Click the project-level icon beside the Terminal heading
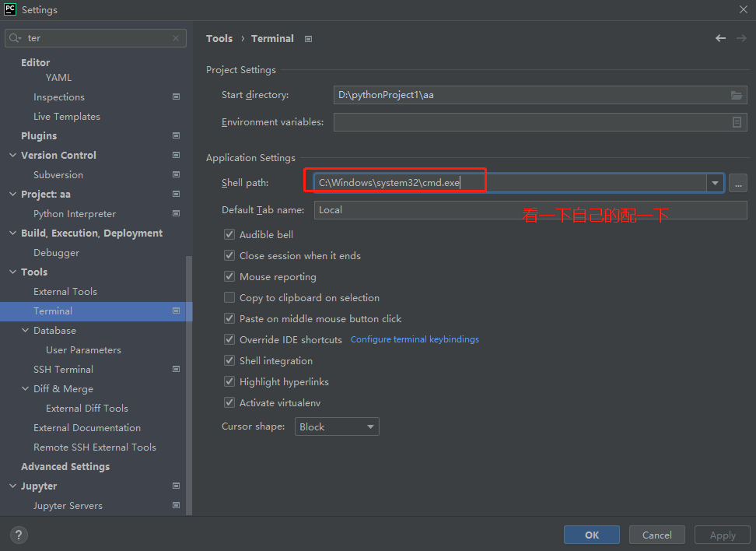Viewport: 756px width, 551px height. pos(309,39)
